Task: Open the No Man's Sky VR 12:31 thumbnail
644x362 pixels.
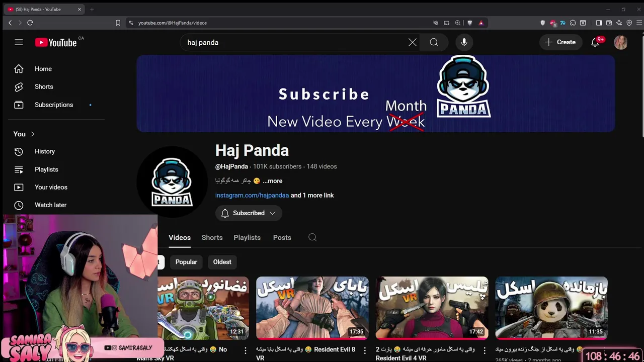Action: 203,308
